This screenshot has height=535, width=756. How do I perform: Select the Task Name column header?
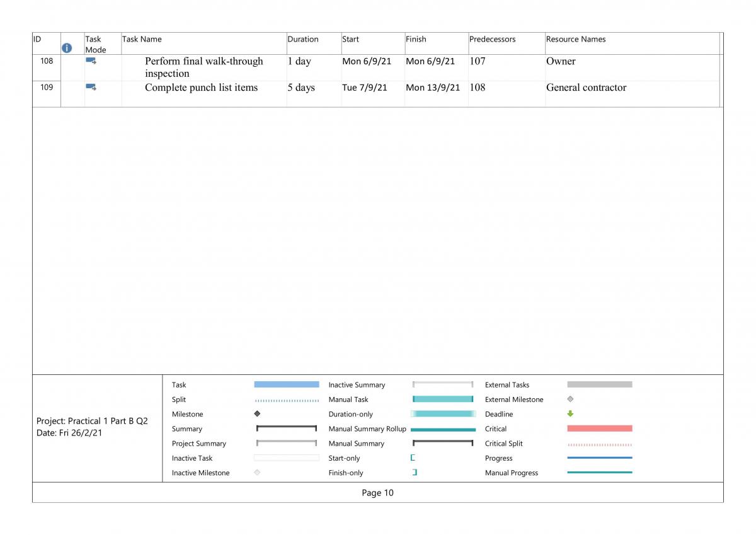[204, 43]
